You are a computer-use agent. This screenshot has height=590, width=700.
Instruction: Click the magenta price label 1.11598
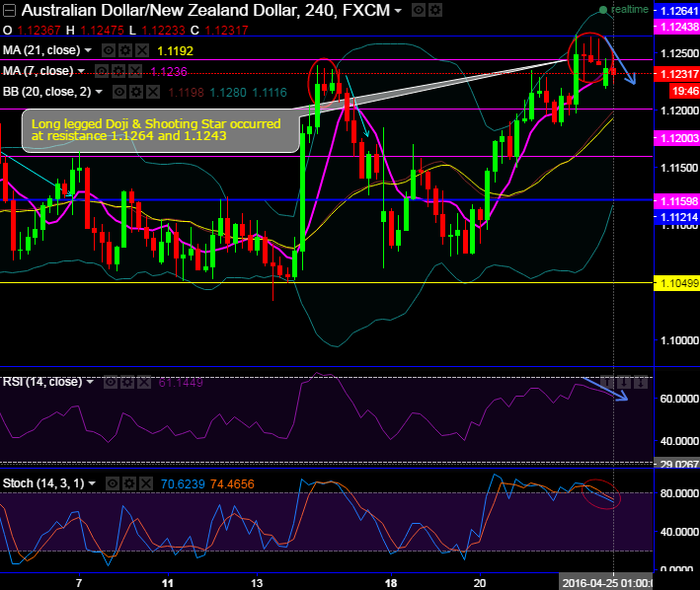[676, 201]
